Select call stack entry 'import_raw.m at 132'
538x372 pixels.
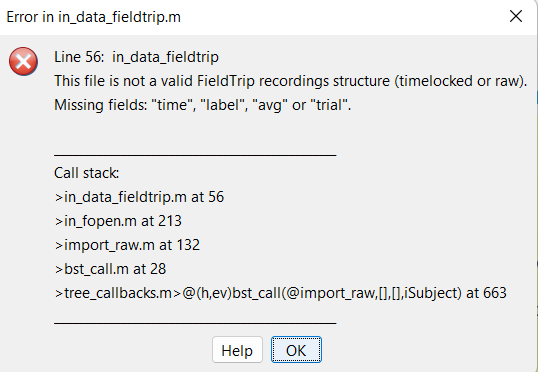click(x=127, y=245)
